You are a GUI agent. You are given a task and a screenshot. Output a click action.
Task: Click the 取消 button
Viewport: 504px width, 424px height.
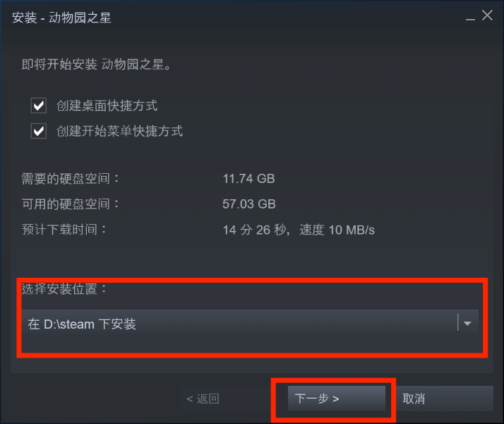(443, 399)
